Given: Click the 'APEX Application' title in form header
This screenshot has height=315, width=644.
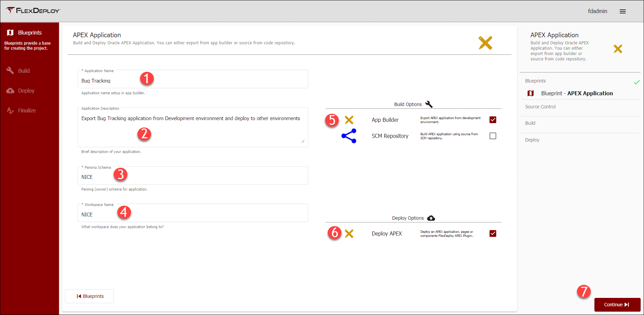Looking at the screenshot, I should click(x=97, y=35).
